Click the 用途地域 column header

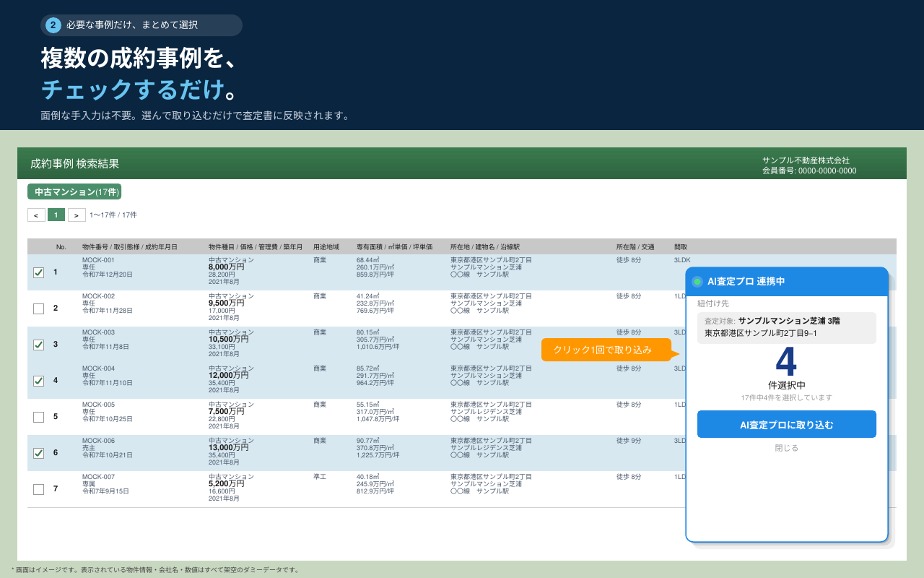[x=326, y=247]
